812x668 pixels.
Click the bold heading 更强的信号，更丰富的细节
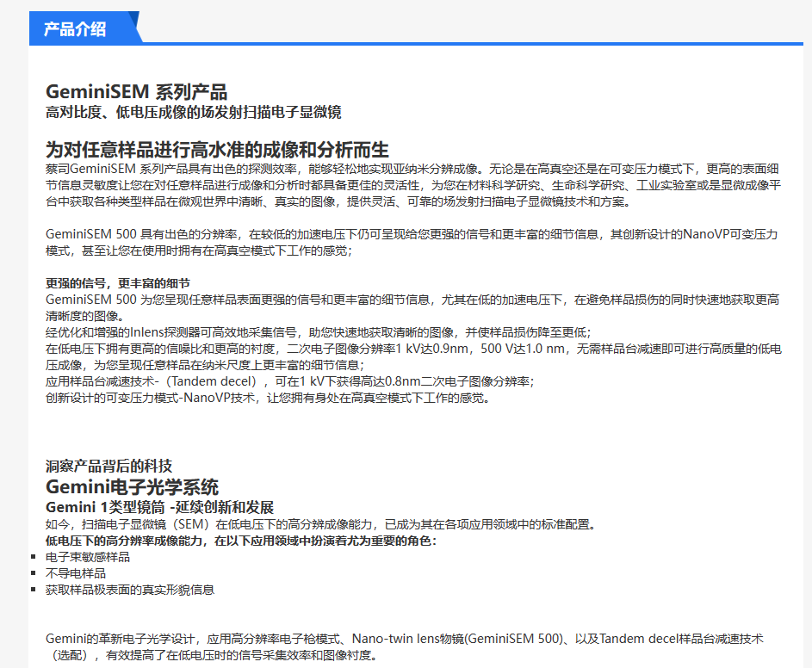118,283
